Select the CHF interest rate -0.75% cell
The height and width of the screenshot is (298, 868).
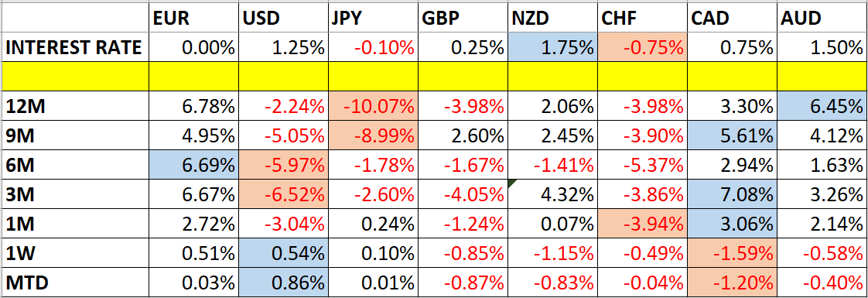click(642, 47)
